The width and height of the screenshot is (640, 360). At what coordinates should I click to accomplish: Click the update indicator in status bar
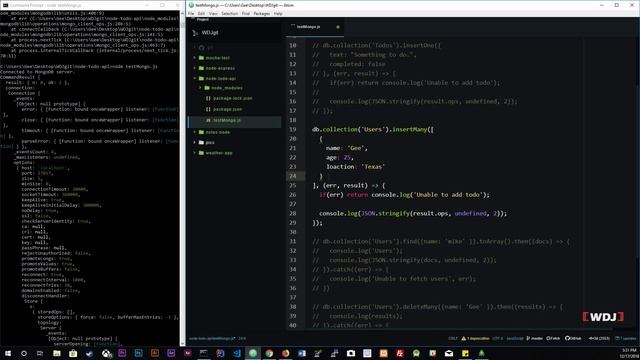pyautogui.click(x=625, y=338)
